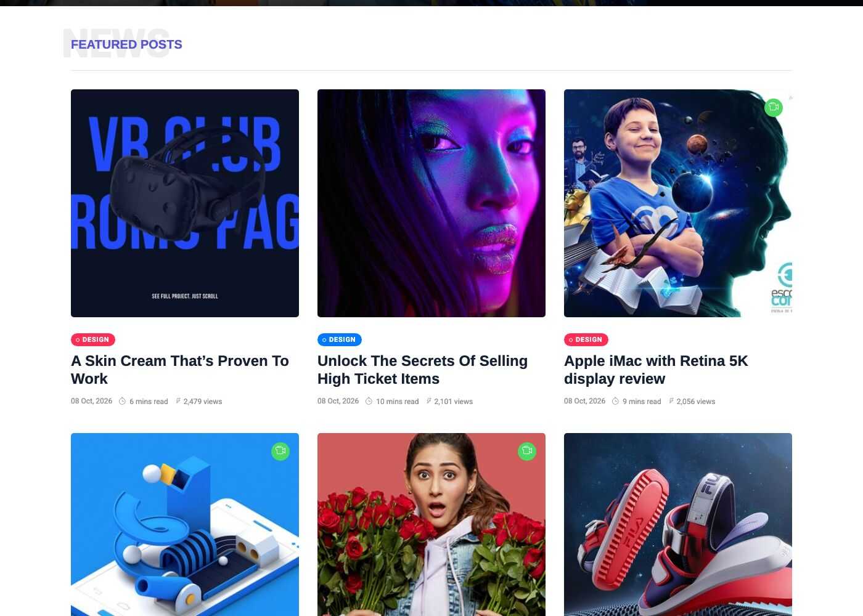Click '2,056 views' text
This screenshot has width=863, height=616.
[696, 402]
